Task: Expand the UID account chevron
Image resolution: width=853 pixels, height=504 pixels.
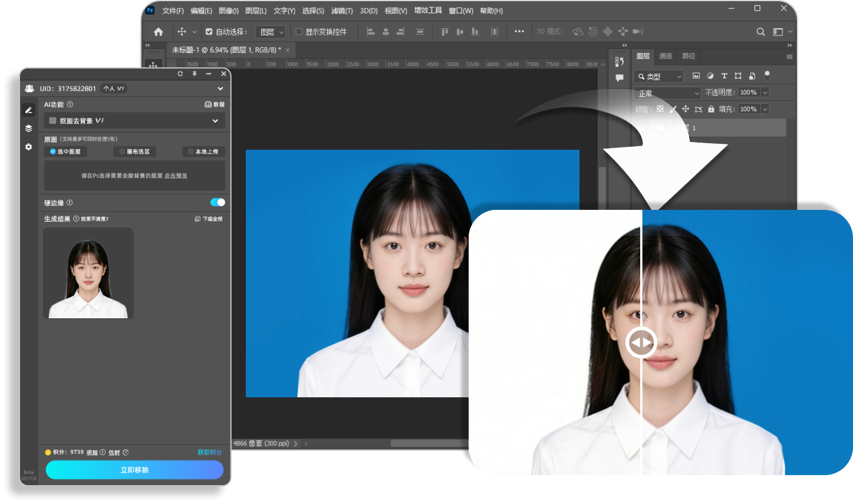Action: (x=220, y=88)
